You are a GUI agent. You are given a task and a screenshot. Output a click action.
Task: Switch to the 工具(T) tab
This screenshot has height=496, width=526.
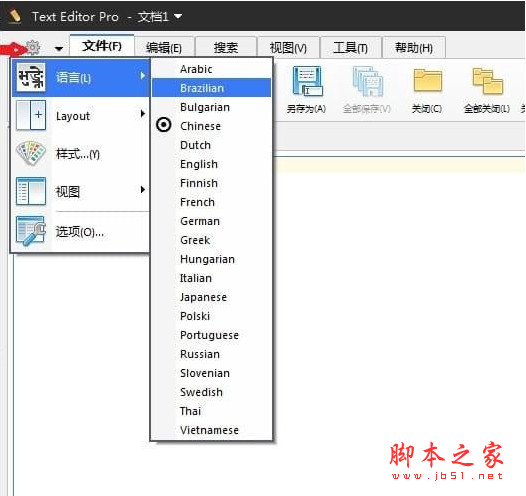coord(351,48)
